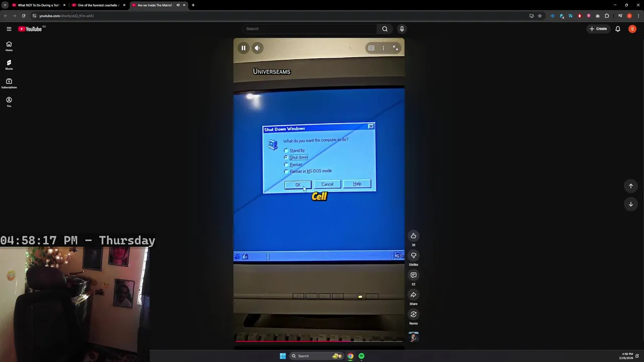Open a new Chrome tab
The height and width of the screenshot is (362, 644).
coord(193,5)
